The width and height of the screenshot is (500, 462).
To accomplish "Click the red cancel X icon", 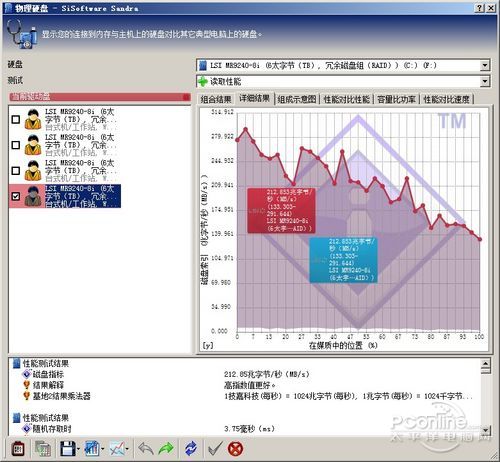I will tap(235, 449).
